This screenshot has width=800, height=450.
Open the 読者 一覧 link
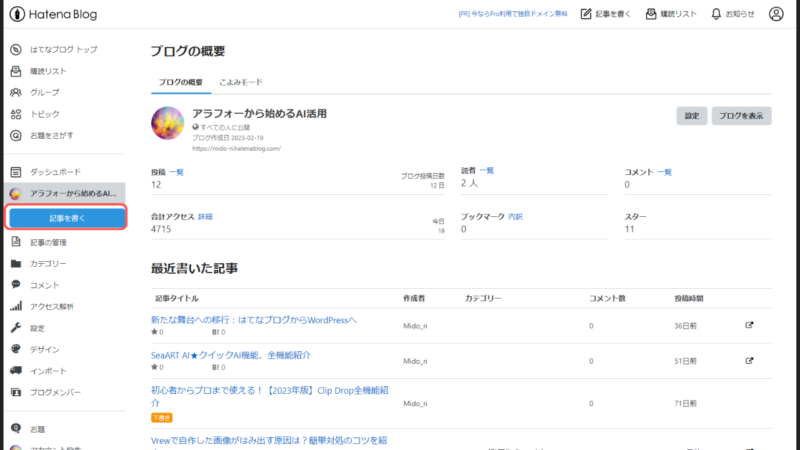(x=487, y=170)
